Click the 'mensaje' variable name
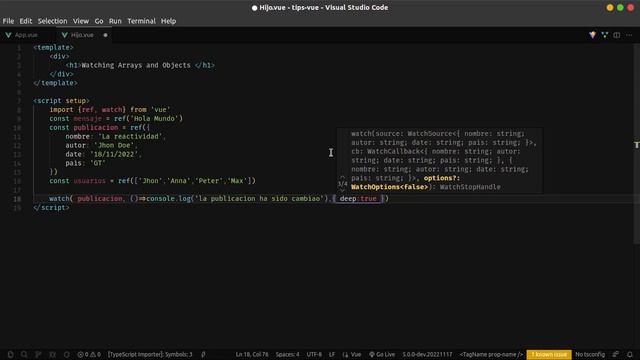 (87, 119)
